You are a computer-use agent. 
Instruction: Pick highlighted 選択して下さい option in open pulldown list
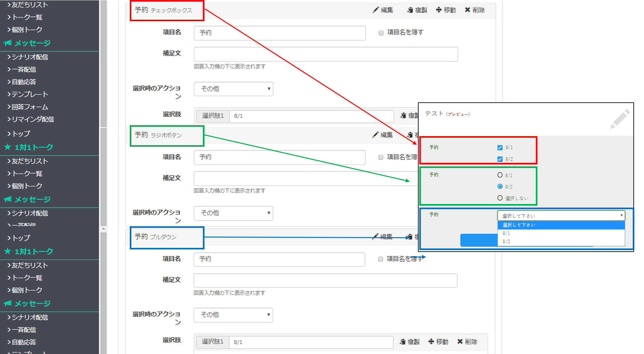[x=561, y=225]
